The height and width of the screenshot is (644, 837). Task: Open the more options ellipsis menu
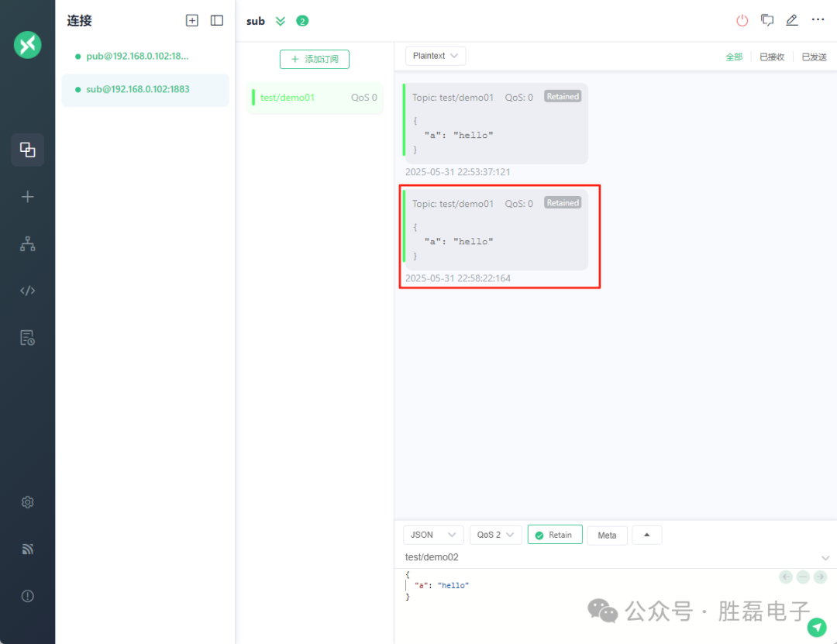818,19
